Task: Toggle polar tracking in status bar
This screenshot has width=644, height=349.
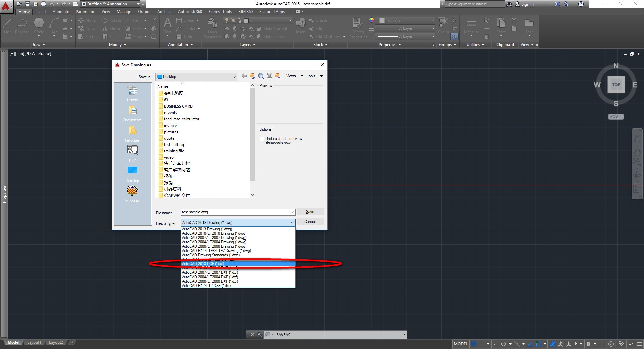Action: coord(504,344)
